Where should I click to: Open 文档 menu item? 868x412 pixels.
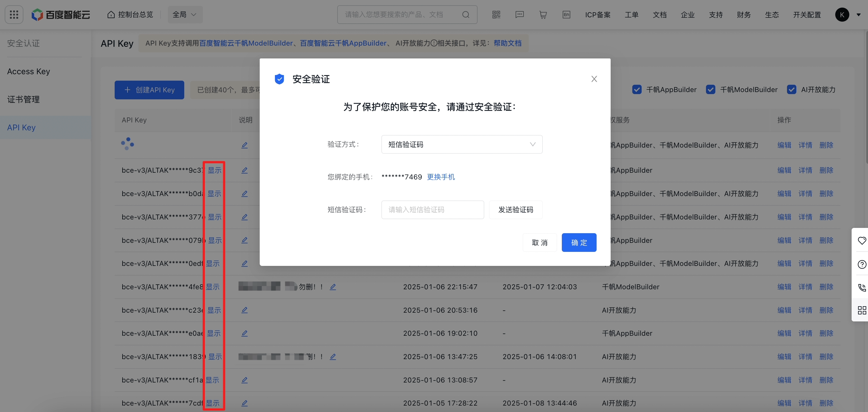coord(659,15)
